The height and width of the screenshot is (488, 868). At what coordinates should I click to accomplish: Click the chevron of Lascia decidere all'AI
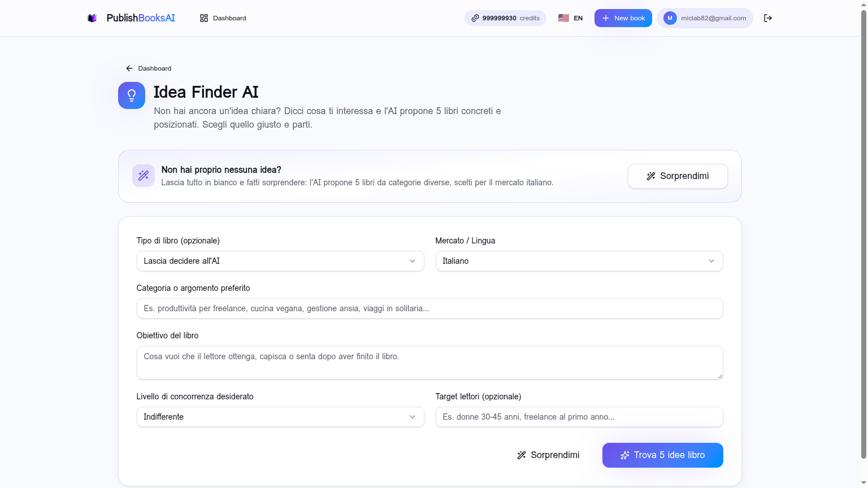(x=413, y=261)
